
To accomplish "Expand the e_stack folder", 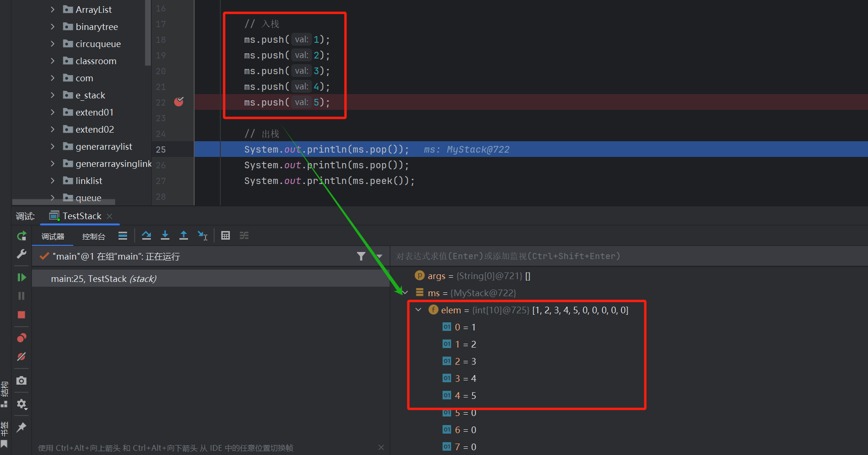I will point(52,95).
